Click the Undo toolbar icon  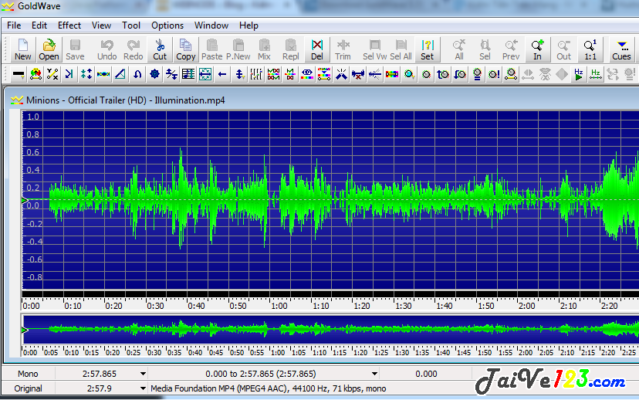click(x=107, y=50)
